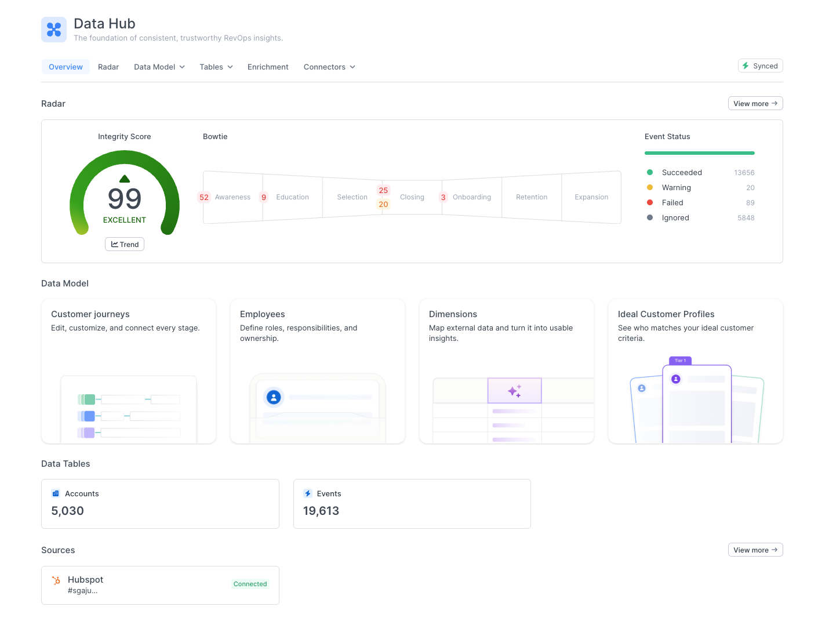The height and width of the screenshot is (643, 840).
Task: Click the trend chart icon on Trend button
Action: pos(115,245)
